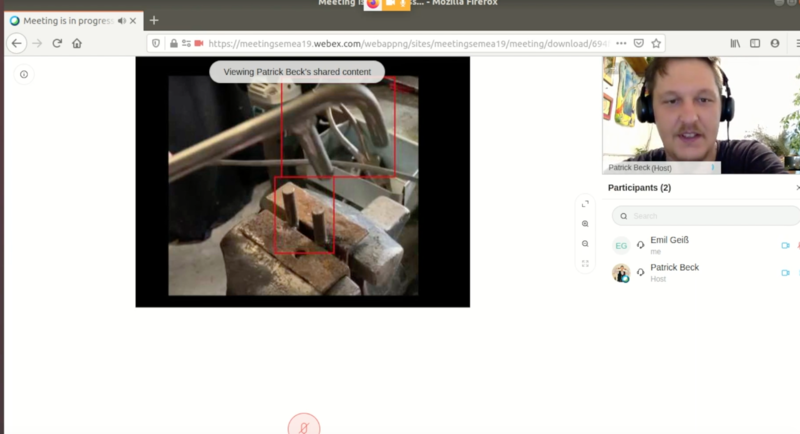Go to the Firefox home page
Image resolution: width=800 pixels, height=434 pixels.
click(x=77, y=43)
